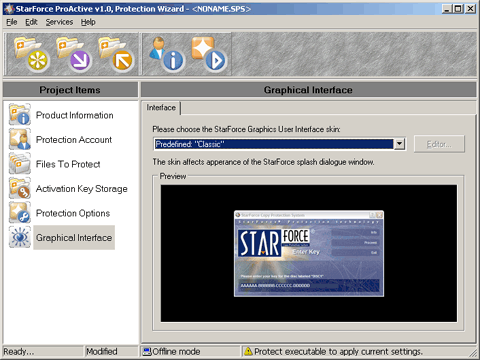Click the open project folder icon
This screenshot has width=480, height=360.
(x=73, y=54)
